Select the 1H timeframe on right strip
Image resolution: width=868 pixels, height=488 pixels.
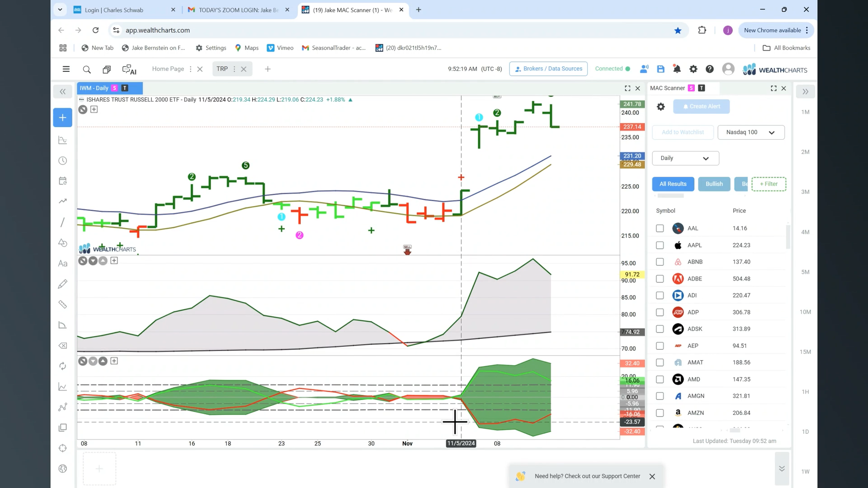pyautogui.click(x=805, y=392)
